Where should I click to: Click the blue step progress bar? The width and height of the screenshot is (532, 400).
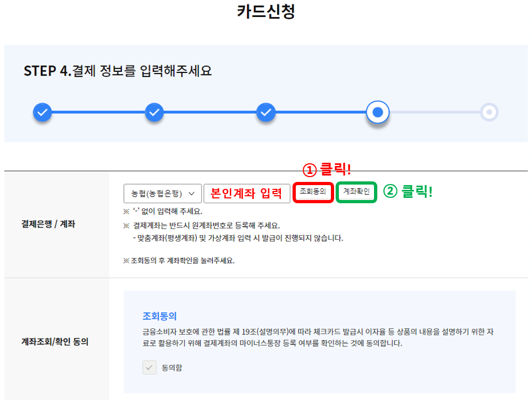click(213, 112)
